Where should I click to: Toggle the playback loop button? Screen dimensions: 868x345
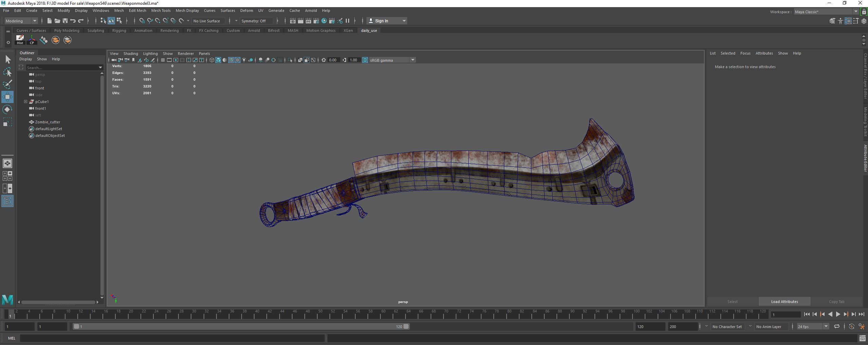point(837,326)
